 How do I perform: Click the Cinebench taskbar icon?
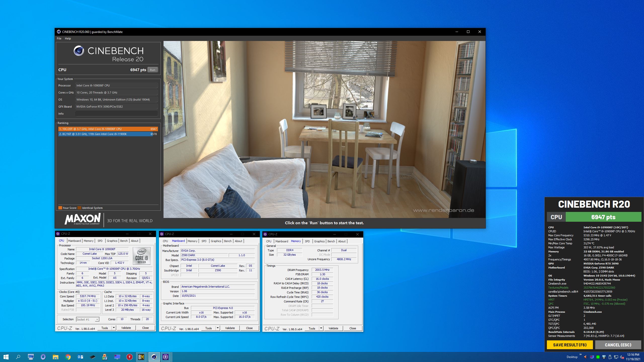(x=154, y=357)
